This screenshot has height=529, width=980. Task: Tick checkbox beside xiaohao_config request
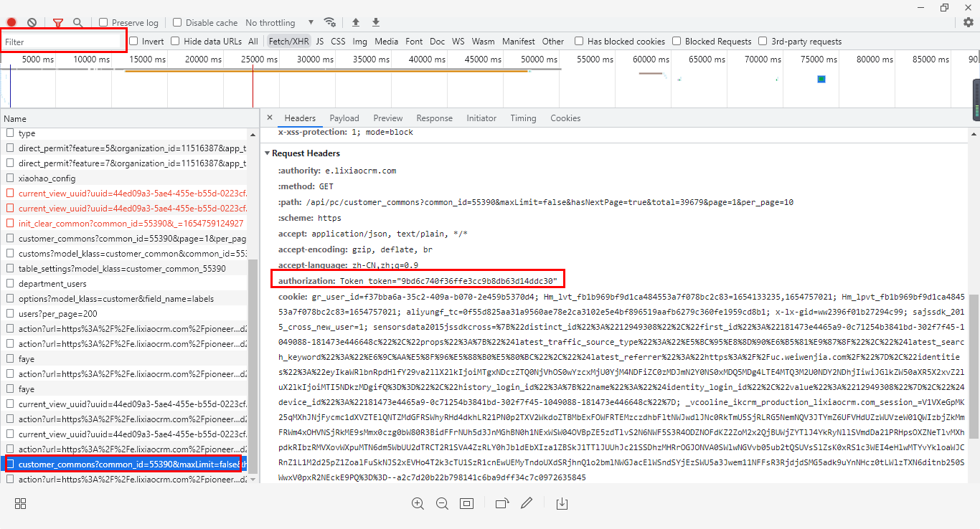[10, 178]
